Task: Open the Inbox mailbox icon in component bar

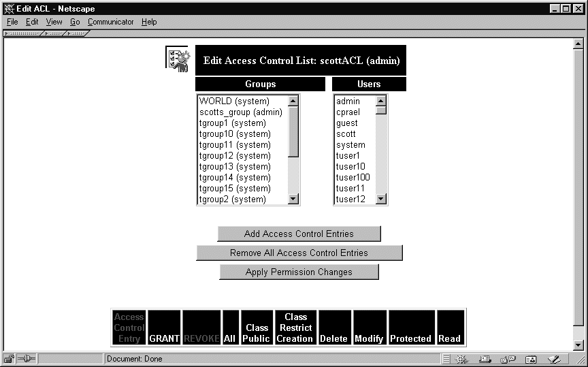Action: pos(485,359)
